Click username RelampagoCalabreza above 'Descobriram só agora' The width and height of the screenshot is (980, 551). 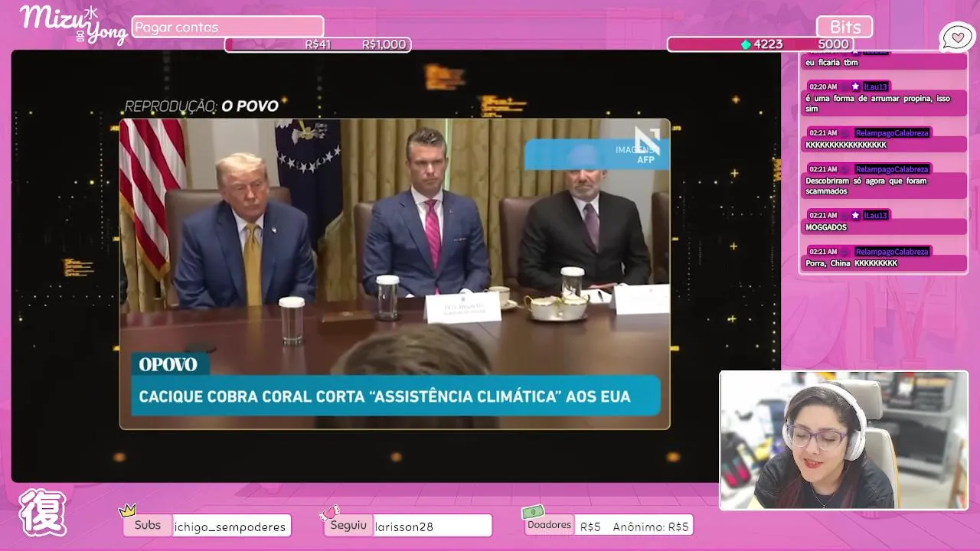[892, 168]
